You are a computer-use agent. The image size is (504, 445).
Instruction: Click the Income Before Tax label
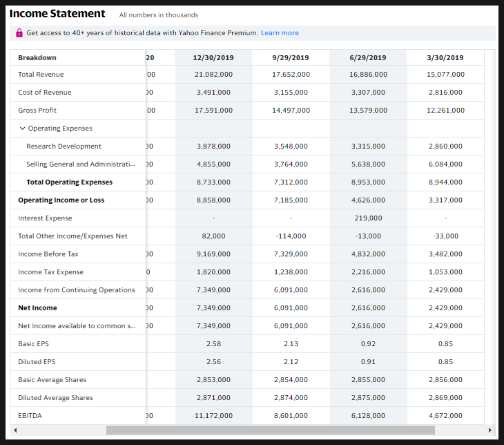pos(48,254)
